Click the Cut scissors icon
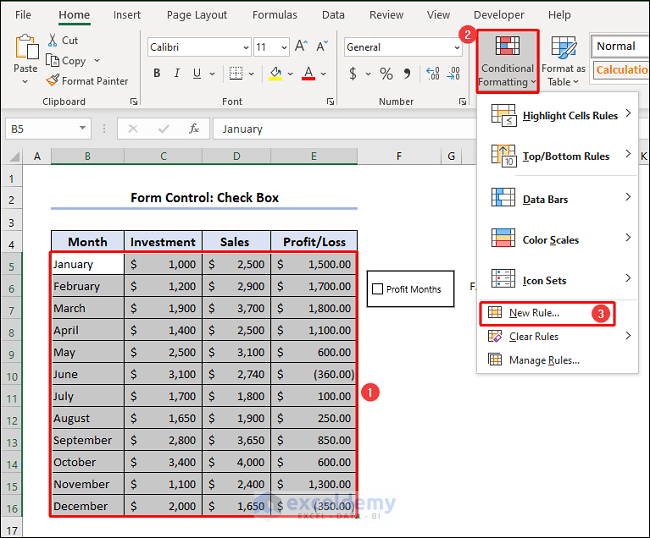The image size is (650, 538). coord(52,41)
